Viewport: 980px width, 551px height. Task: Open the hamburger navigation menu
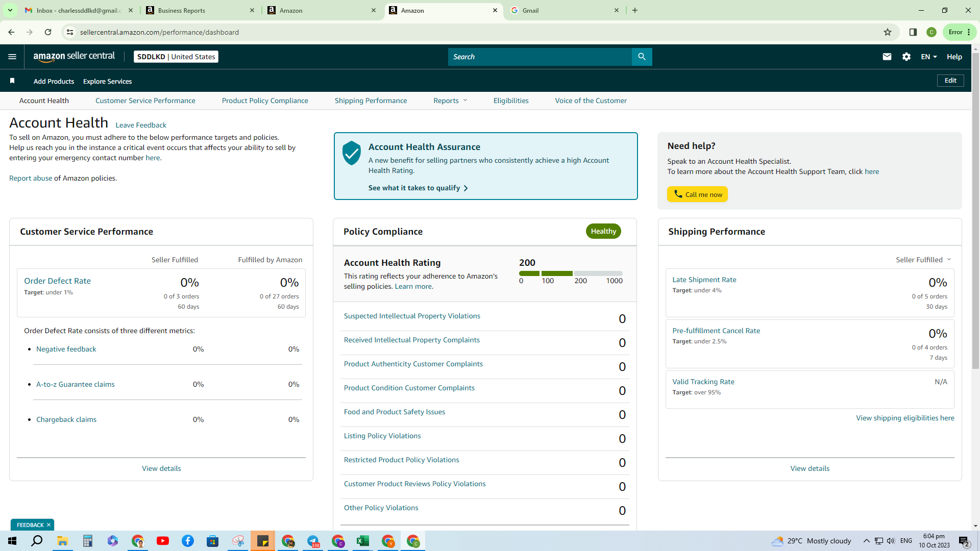[12, 57]
